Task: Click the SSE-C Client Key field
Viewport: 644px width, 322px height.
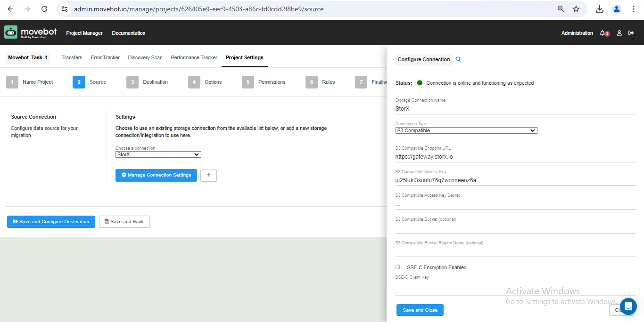Action: 515,288
